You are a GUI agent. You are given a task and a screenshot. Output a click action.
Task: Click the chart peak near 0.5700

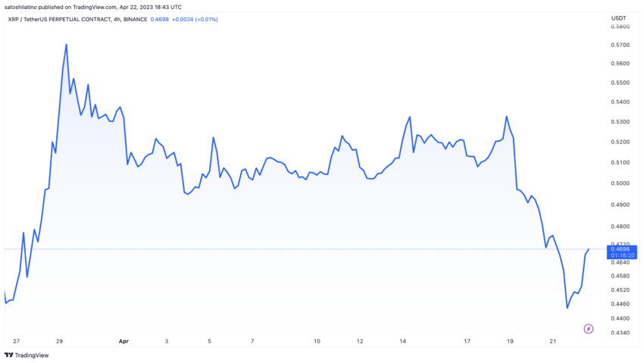(67, 44)
